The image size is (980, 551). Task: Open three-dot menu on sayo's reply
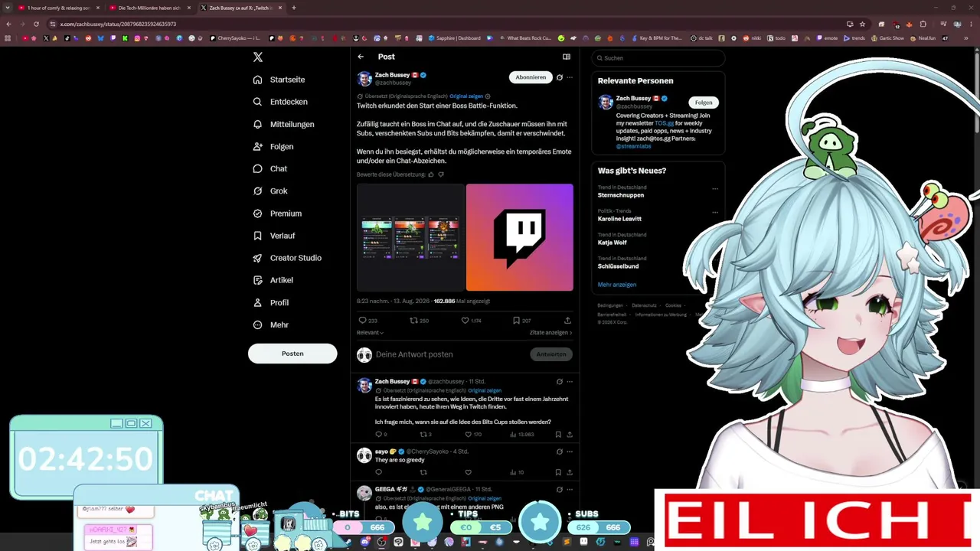click(x=570, y=452)
